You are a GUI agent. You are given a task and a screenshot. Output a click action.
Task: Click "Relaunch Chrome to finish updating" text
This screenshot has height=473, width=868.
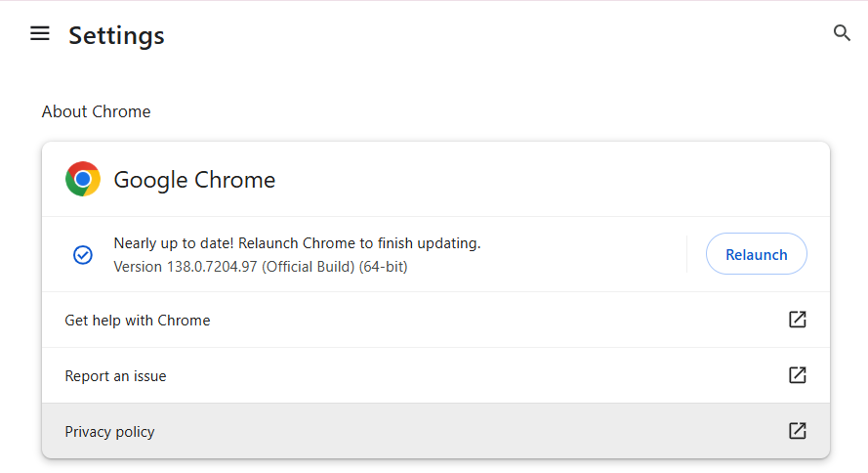359,243
